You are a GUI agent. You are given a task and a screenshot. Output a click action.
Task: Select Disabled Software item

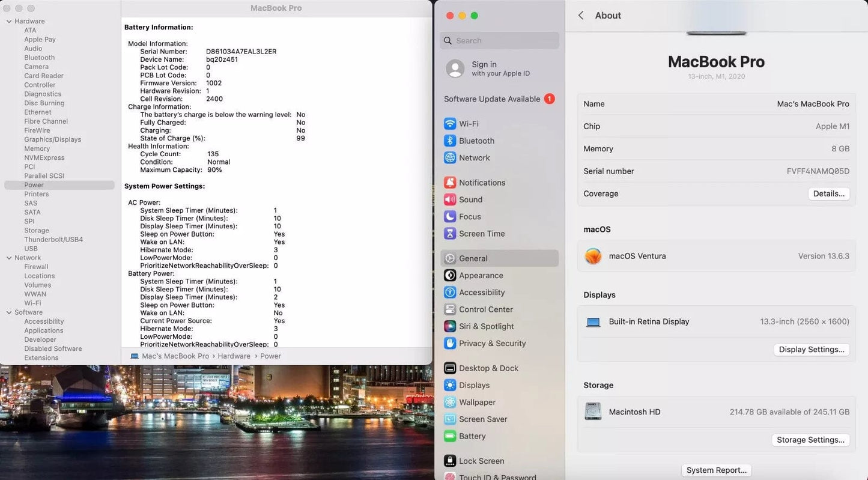(53, 348)
